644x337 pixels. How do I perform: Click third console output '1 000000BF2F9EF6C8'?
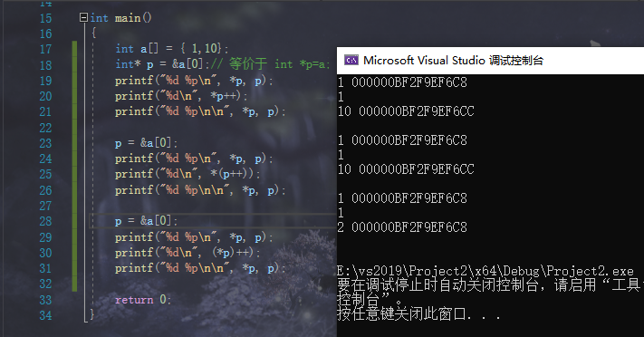(x=402, y=198)
